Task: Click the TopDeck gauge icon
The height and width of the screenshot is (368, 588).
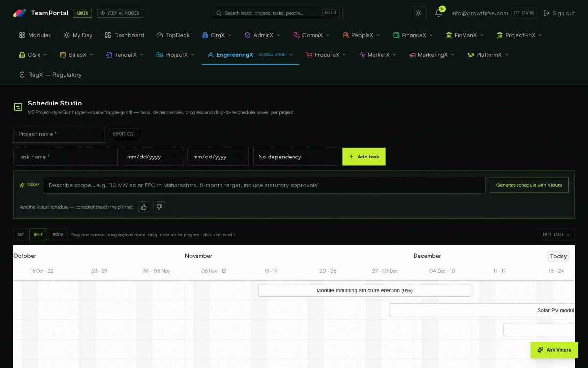Action: 160,35
